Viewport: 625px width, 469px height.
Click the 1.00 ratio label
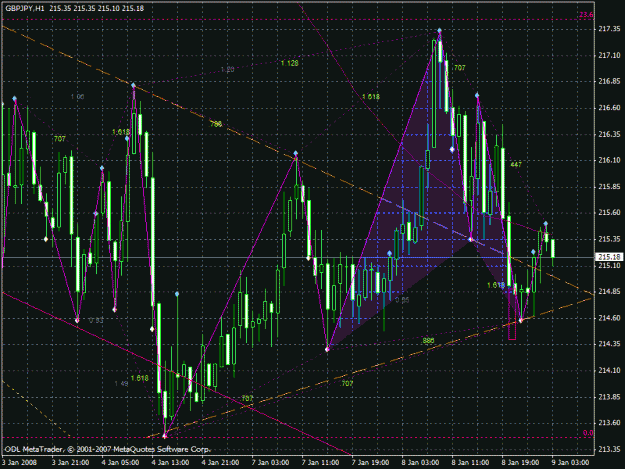[x=77, y=96]
